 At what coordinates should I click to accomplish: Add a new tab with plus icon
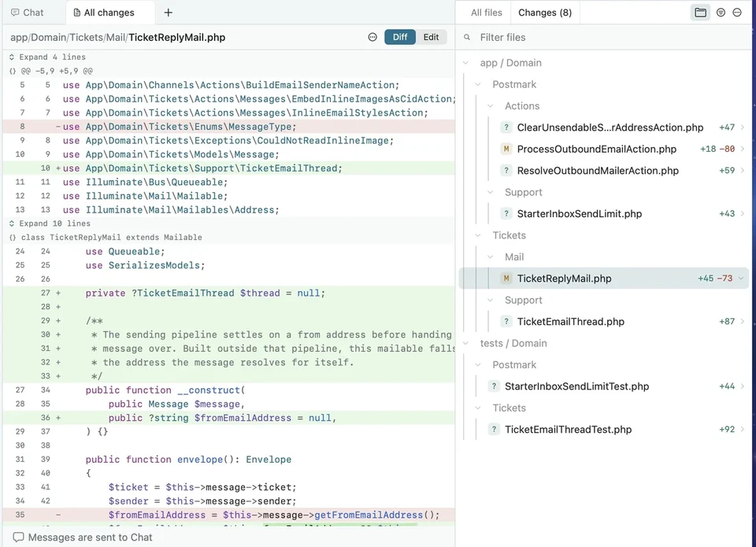click(169, 13)
